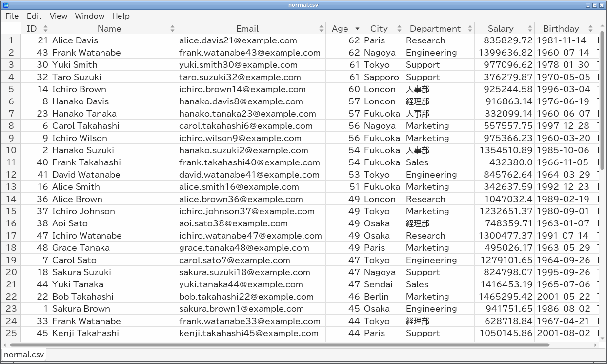Image resolution: width=607 pixels, height=364 pixels.
Task: Maximize the normal.csv window
Action: (x=595, y=5)
